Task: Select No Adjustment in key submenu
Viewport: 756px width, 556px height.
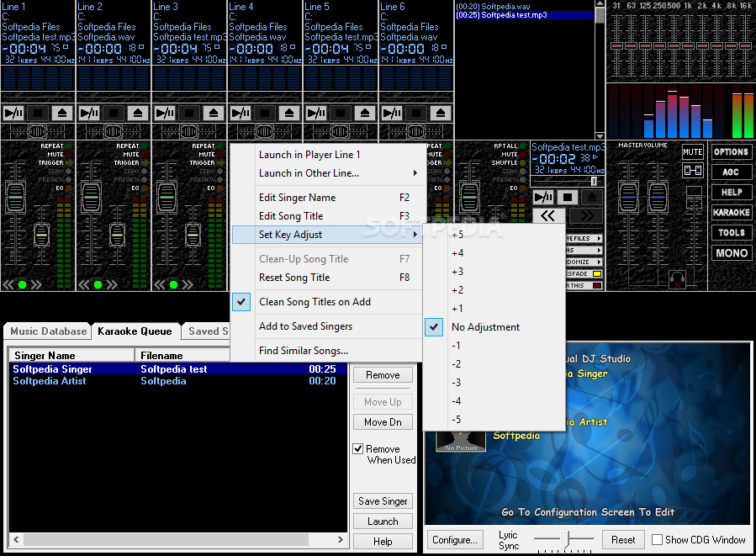Action: click(494, 327)
